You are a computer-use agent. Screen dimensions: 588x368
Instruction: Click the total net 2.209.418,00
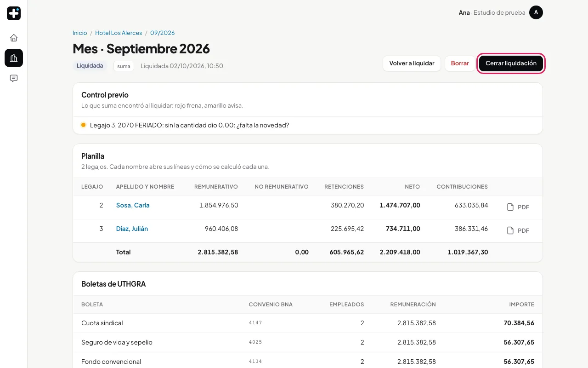[x=400, y=252]
